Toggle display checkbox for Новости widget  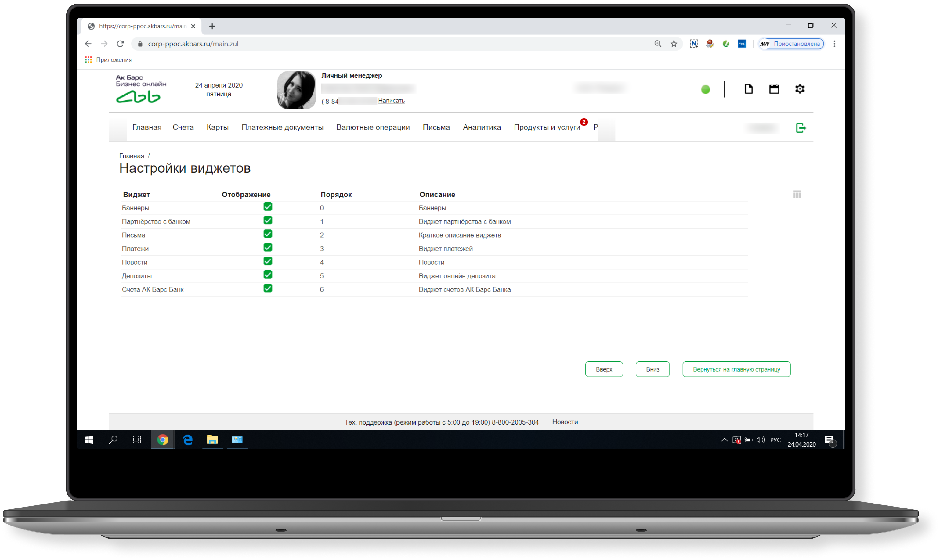(x=268, y=261)
